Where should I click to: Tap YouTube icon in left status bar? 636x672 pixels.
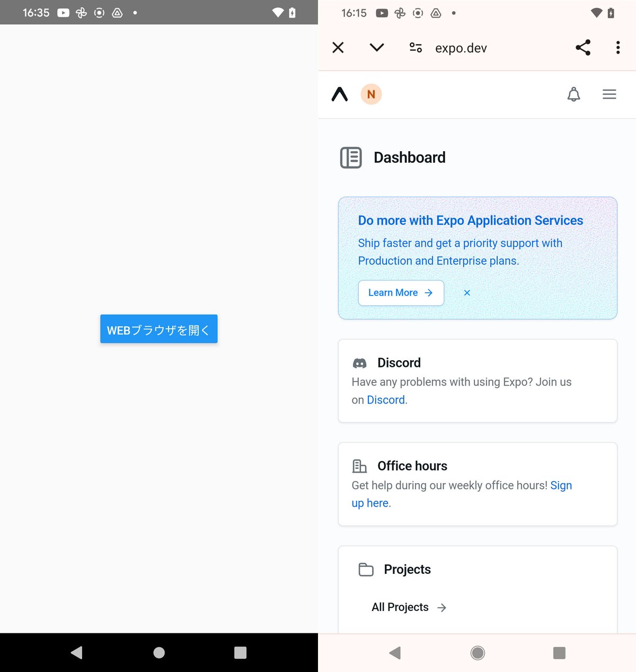click(63, 13)
